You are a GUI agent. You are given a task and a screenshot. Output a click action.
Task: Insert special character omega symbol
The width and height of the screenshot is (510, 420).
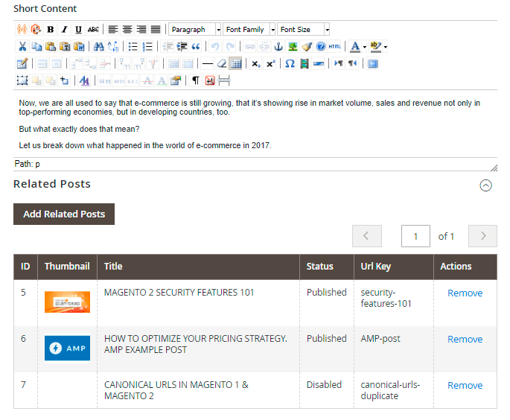(290, 63)
